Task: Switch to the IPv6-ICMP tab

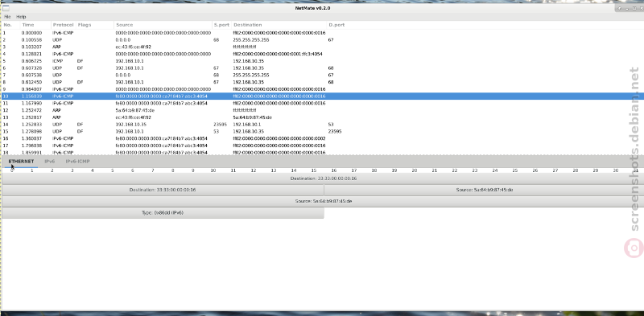Action: click(77, 162)
